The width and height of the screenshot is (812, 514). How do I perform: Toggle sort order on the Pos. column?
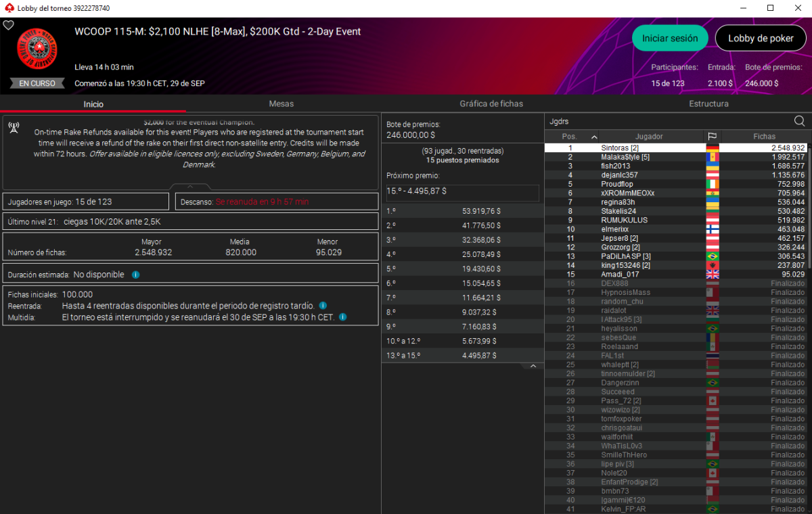point(572,136)
